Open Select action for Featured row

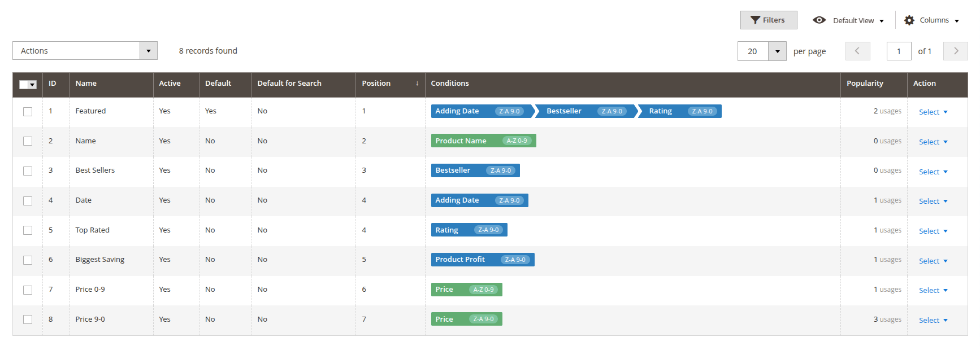(933, 112)
